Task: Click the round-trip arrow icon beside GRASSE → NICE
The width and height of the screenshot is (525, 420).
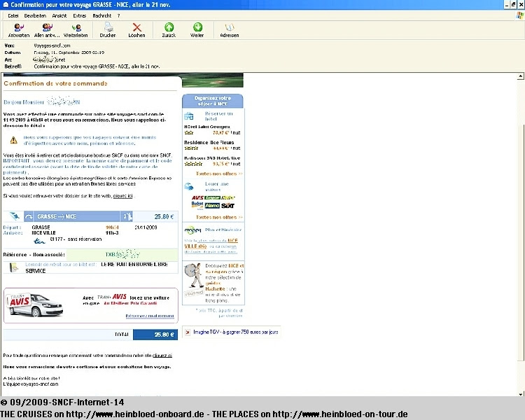Action: tap(29, 217)
